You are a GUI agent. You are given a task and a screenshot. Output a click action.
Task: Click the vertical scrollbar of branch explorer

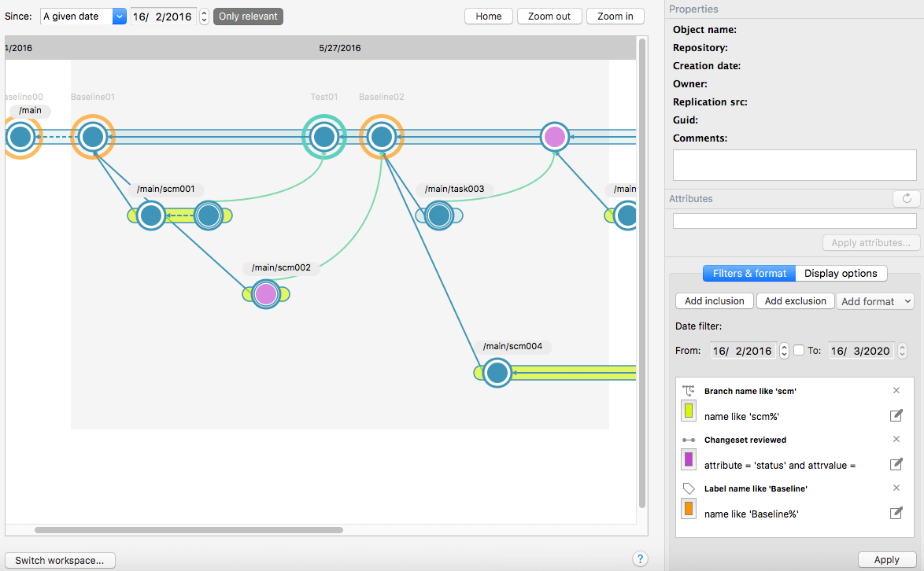click(642, 273)
